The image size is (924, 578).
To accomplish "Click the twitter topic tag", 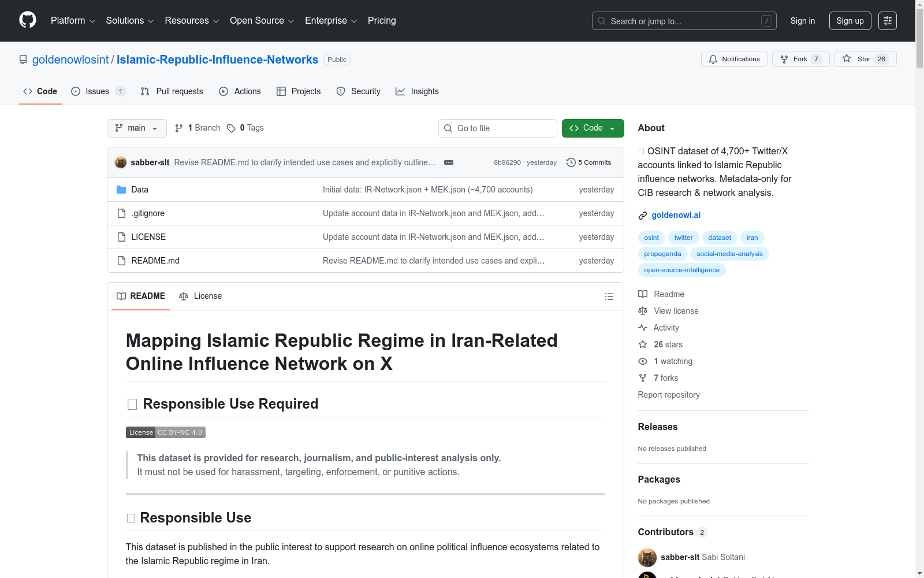I will 684,238.
